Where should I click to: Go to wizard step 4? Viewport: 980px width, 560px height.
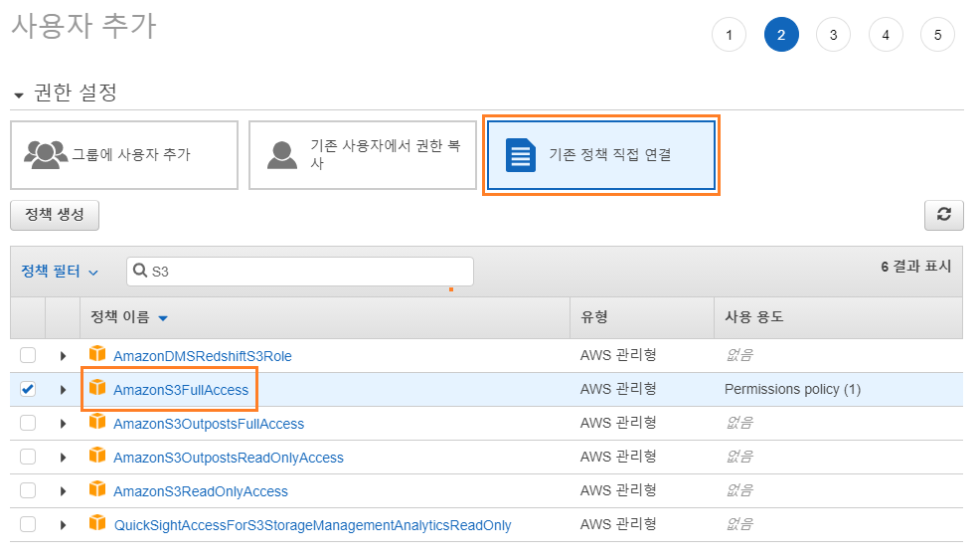click(886, 35)
